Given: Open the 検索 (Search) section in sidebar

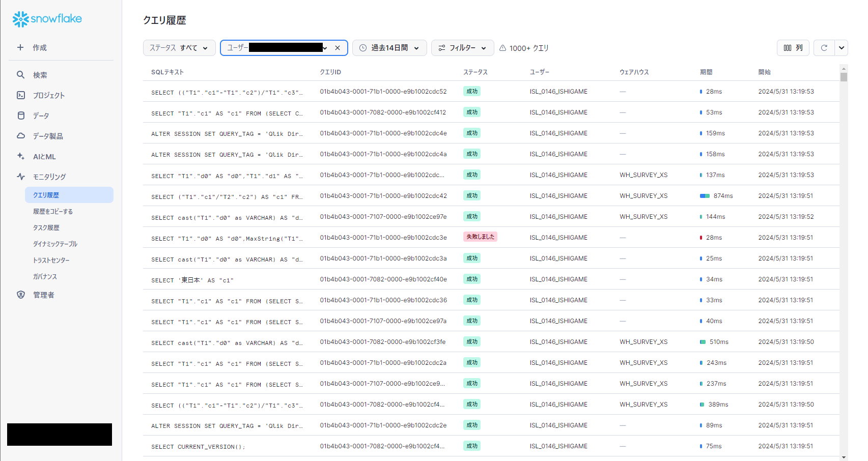Looking at the screenshot, I should (x=39, y=74).
